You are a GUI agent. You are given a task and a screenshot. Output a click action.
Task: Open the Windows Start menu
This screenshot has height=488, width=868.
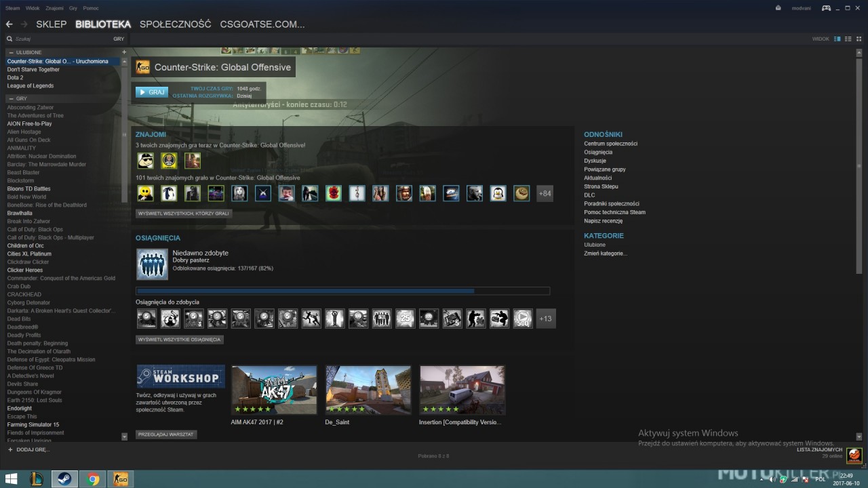tap(12, 479)
